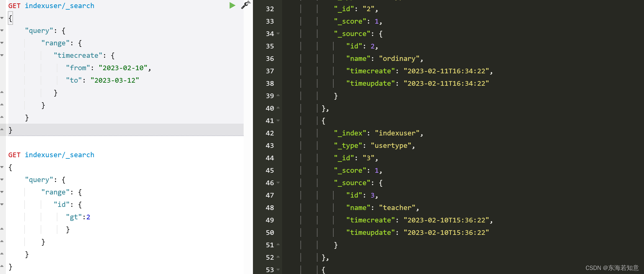This screenshot has width=644, height=274.
Task: Click the "_type": "usertype" response line
Action: (374, 145)
